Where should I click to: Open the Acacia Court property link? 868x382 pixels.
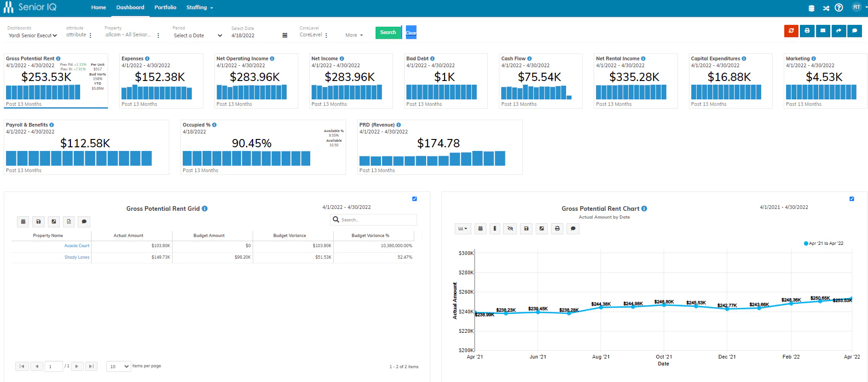click(77, 246)
